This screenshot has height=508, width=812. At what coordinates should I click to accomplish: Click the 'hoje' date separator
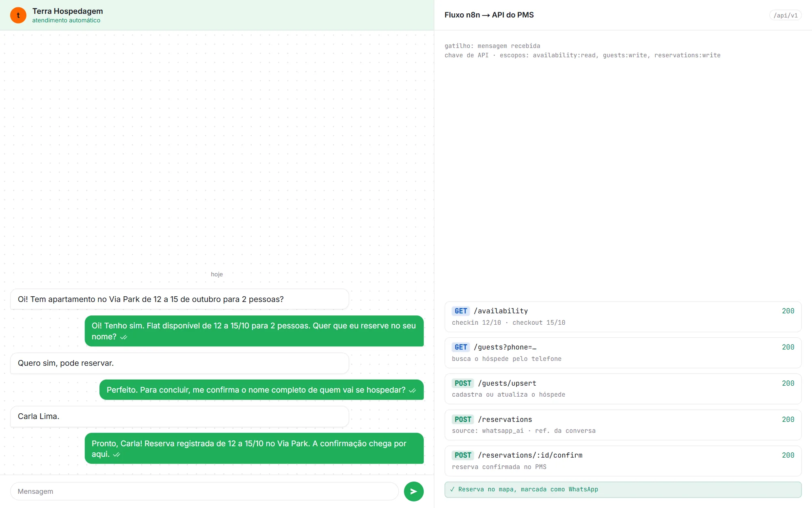click(217, 274)
